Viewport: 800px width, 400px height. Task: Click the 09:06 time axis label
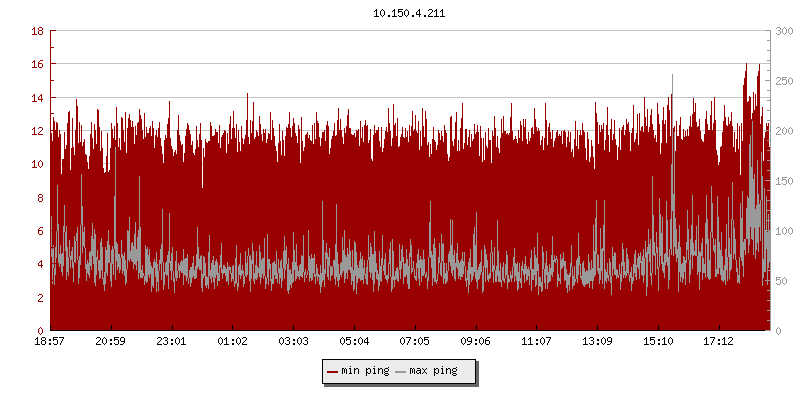pos(476,342)
